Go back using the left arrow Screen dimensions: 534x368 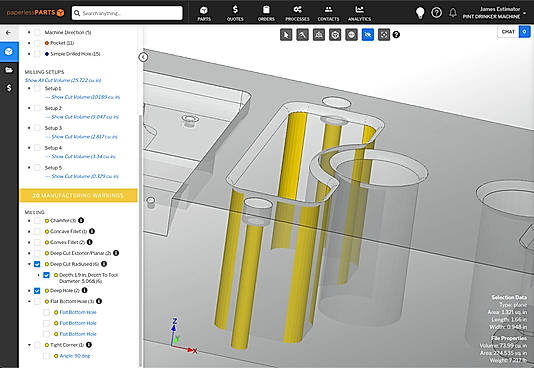(x=9, y=33)
